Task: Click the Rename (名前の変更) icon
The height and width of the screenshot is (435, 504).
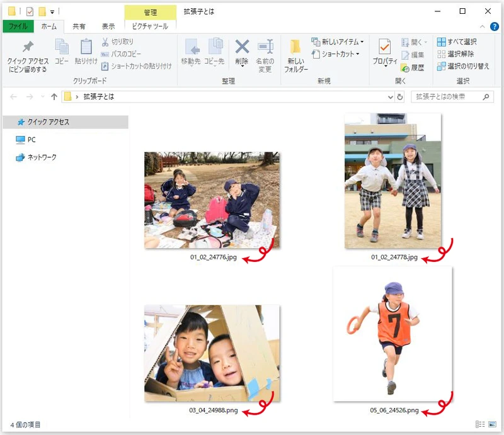Action: [x=264, y=47]
